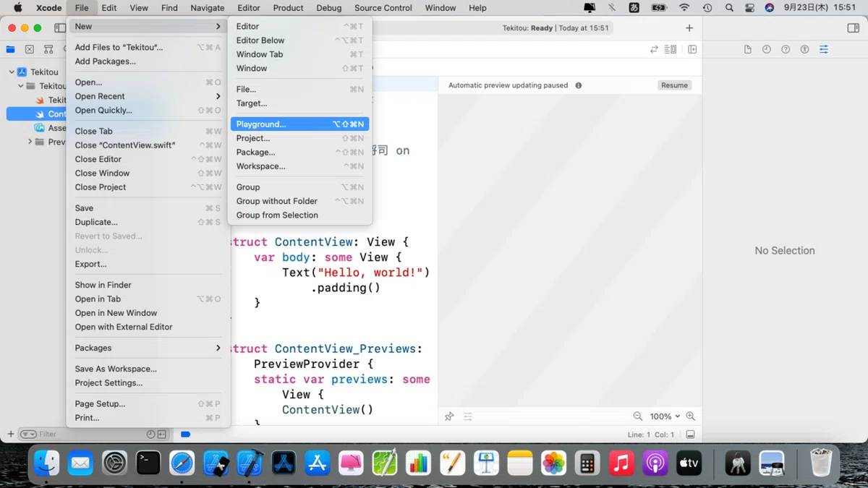Expand the Packages submenu
Image resolution: width=868 pixels, height=488 pixels.
click(x=148, y=348)
